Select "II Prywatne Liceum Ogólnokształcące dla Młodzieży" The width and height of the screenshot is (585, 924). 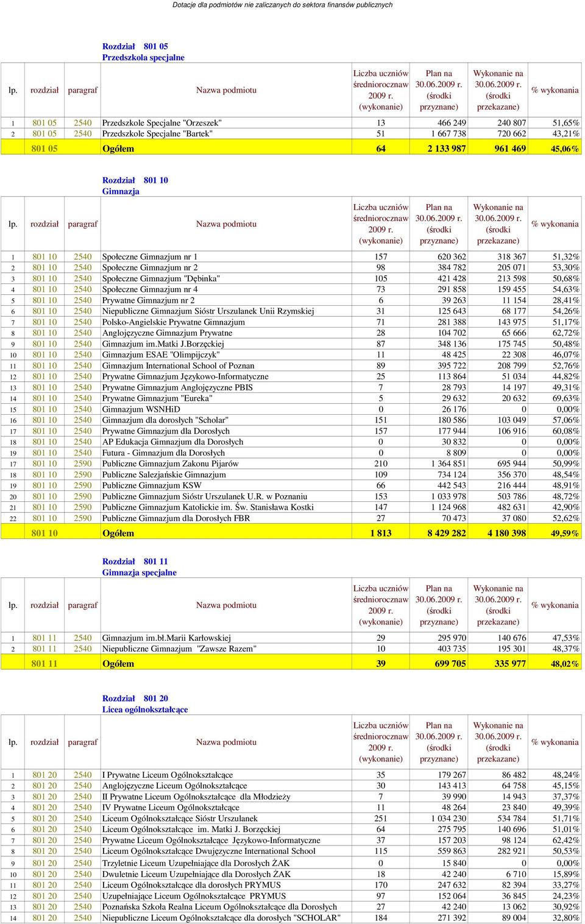(x=196, y=798)
